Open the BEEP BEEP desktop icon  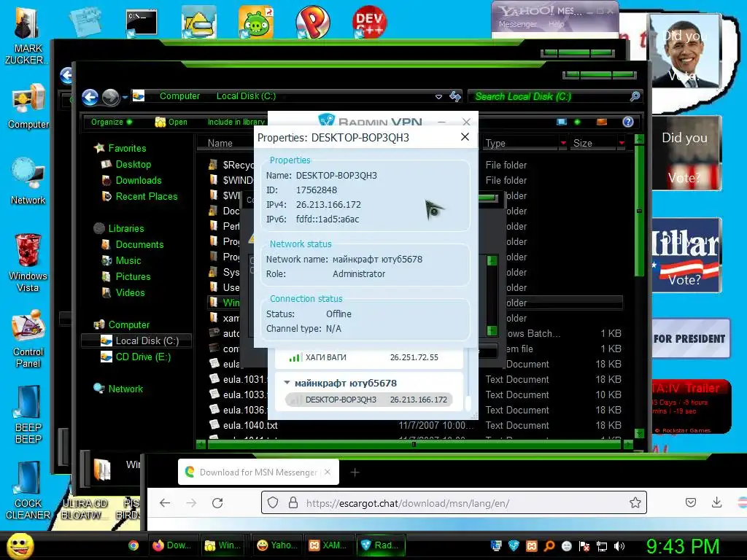pyautogui.click(x=28, y=414)
